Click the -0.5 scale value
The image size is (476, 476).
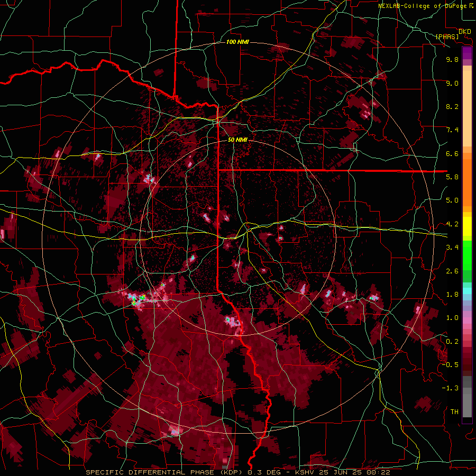tap(450, 365)
